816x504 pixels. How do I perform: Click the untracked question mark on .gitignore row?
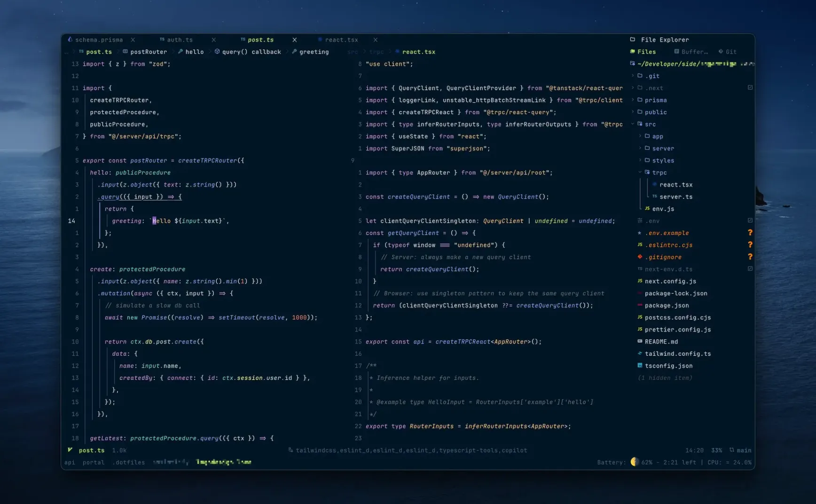[750, 257]
